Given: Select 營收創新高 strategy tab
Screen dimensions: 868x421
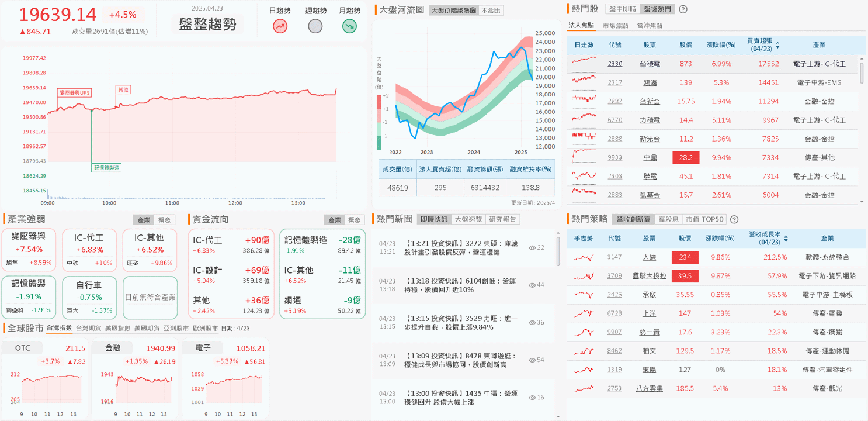Looking at the screenshot, I should [633, 219].
